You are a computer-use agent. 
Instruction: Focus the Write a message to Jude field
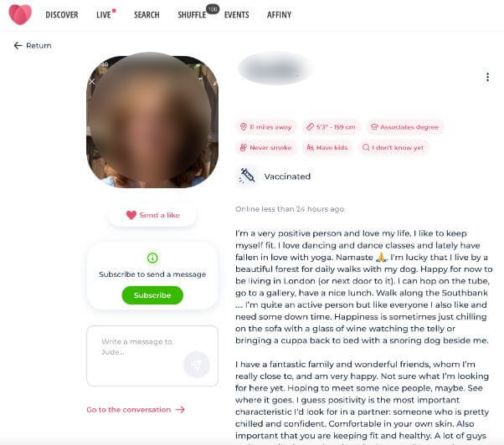click(x=152, y=355)
